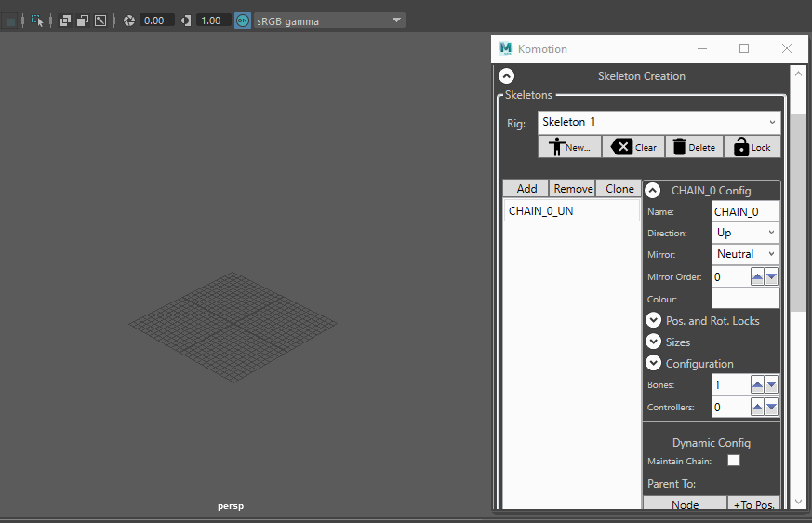Click the gamma value field 1.00
This screenshot has width=812, height=523.
[212, 20]
